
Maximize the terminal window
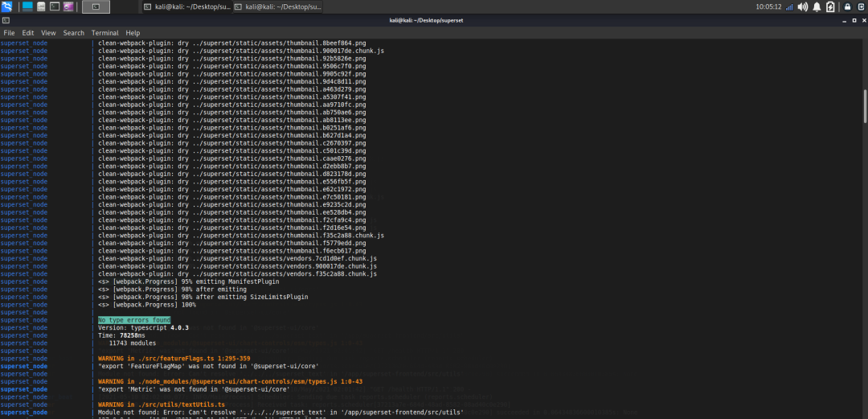pos(854,20)
